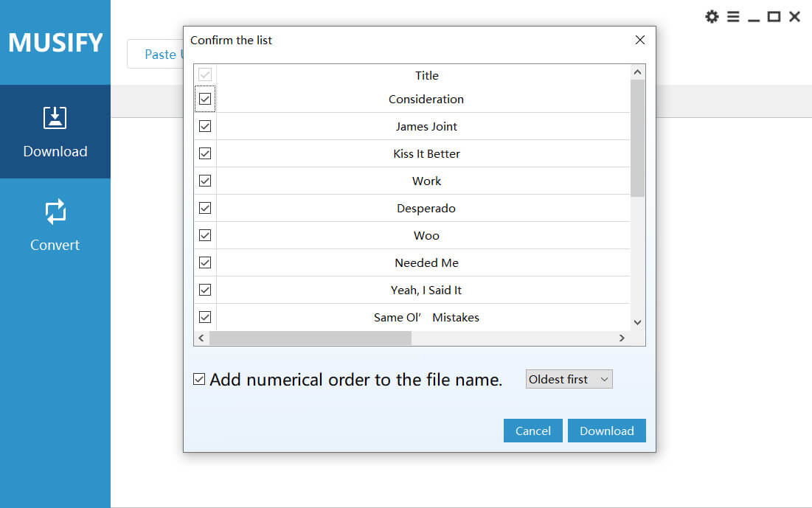Click the horizontal scrollbar thumb

[x=310, y=338]
